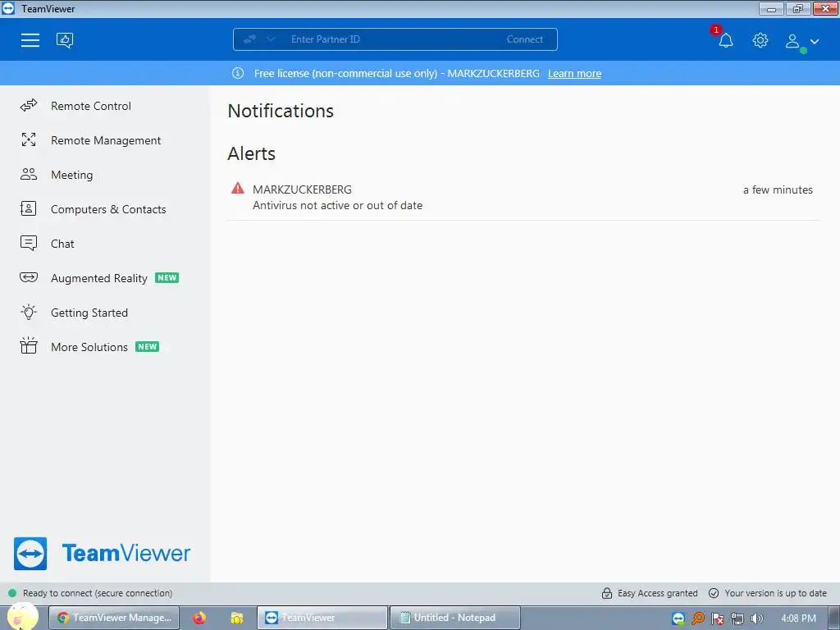Click the Getting Started lightbulb icon
The width and height of the screenshot is (840, 630).
click(29, 312)
